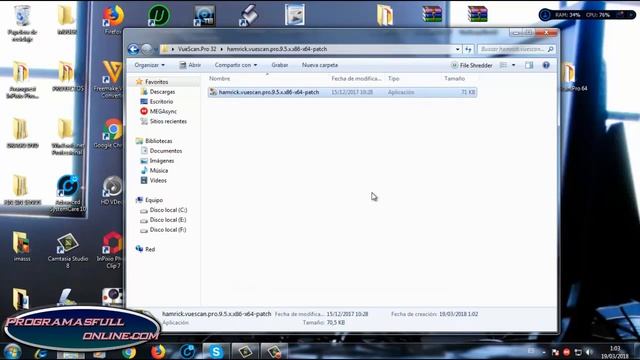This screenshot has height=360, width=640.
Task: Open Chrome from the taskbar
Action: [129, 352]
